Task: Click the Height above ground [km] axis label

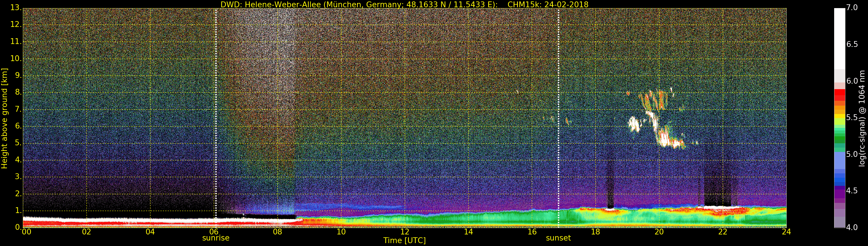Action: 4,118
